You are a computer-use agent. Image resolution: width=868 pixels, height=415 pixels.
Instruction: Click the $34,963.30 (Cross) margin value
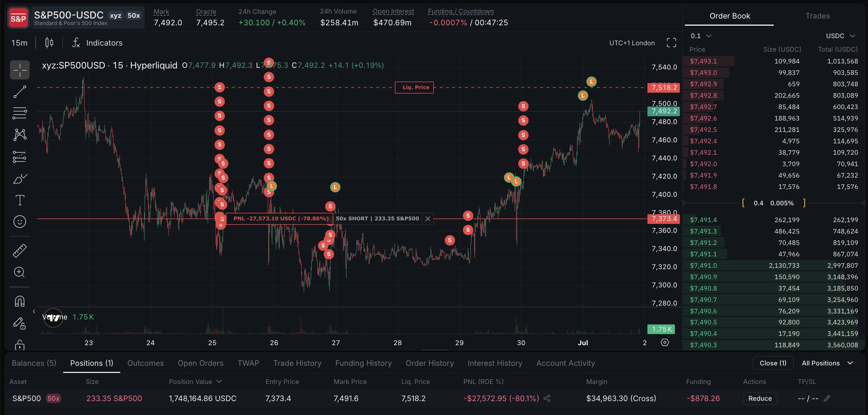(621, 398)
